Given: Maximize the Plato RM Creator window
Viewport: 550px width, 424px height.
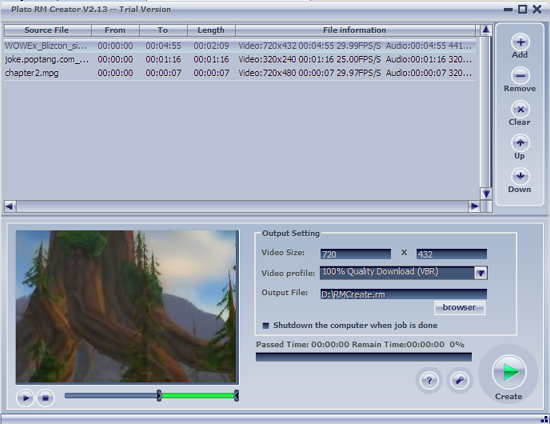Looking at the screenshot, I should (522, 9).
